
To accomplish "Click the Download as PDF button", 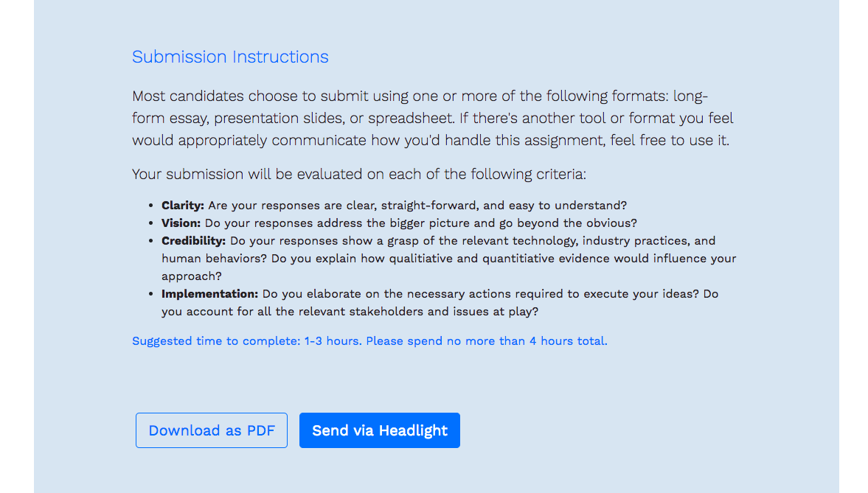I will 212,430.
